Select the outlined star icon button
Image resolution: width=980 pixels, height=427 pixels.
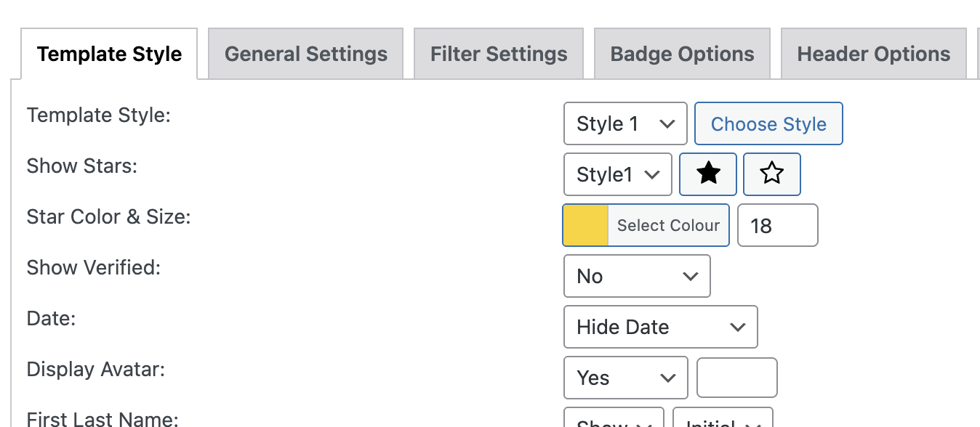tap(772, 174)
